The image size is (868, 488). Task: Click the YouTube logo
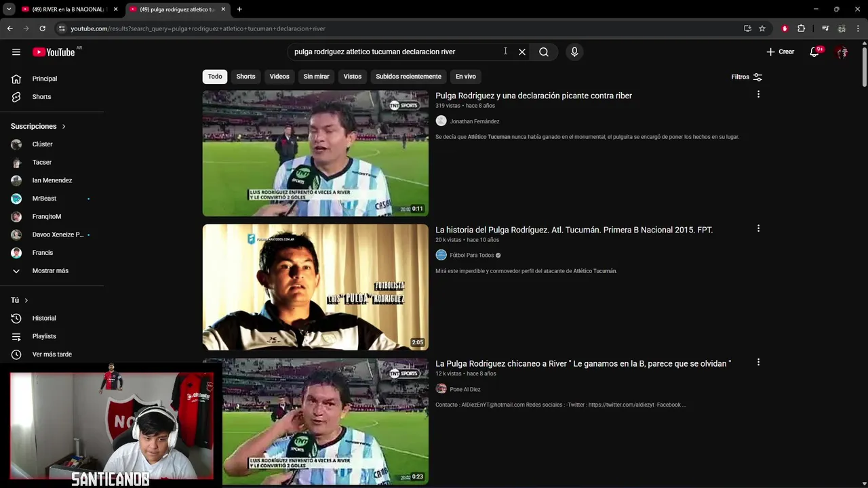pos(54,52)
